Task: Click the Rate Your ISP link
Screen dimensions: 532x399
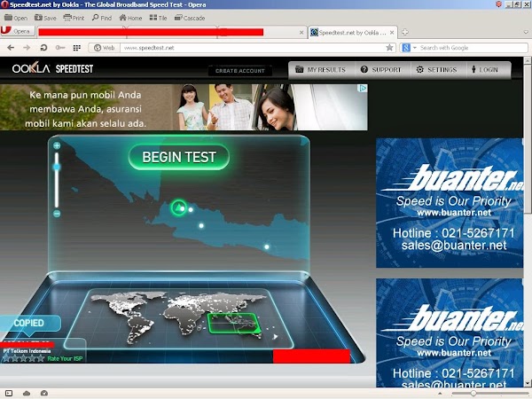Action: click(65, 358)
